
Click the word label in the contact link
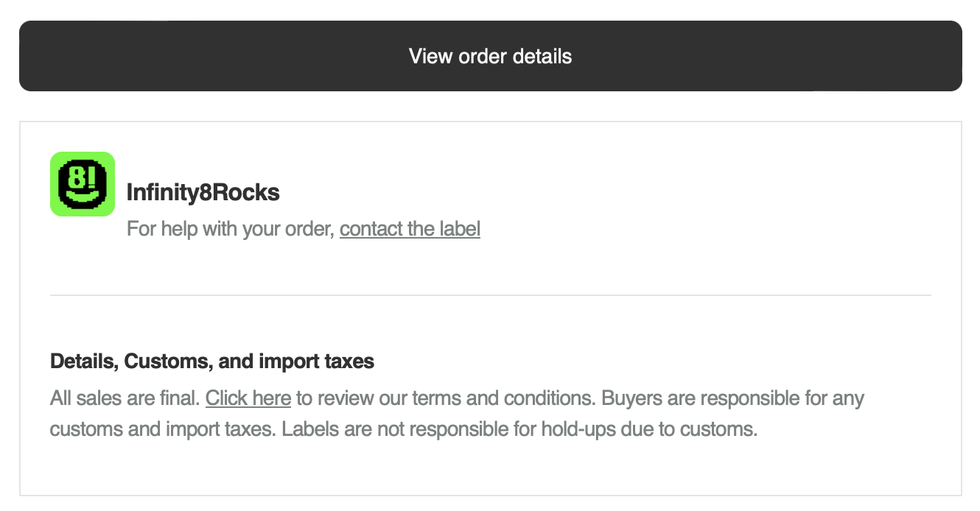(x=460, y=229)
